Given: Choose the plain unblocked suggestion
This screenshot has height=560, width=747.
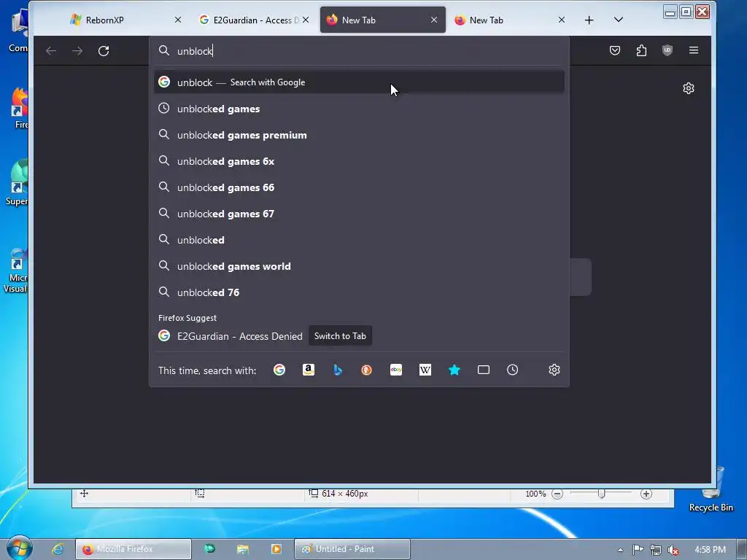Looking at the screenshot, I should [x=359, y=239].
